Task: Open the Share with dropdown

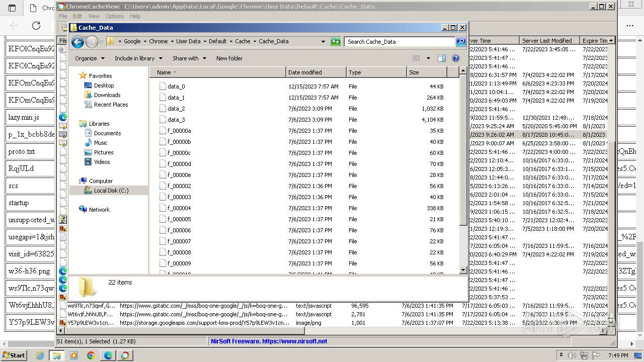Action: pos(189,58)
